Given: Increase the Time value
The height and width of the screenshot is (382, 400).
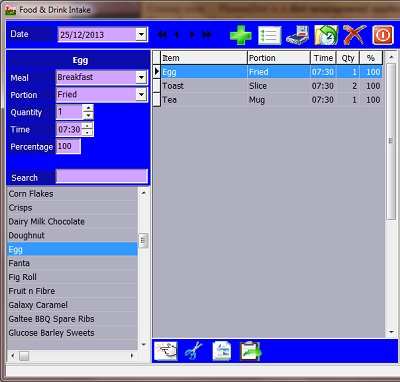Looking at the screenshot, I should coord(87,126).
